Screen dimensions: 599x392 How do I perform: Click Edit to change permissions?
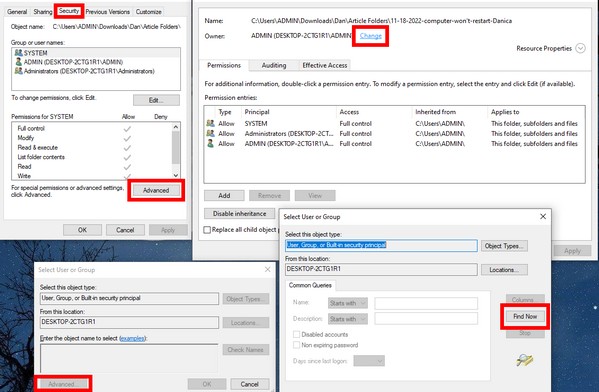(x=156, y=100)
